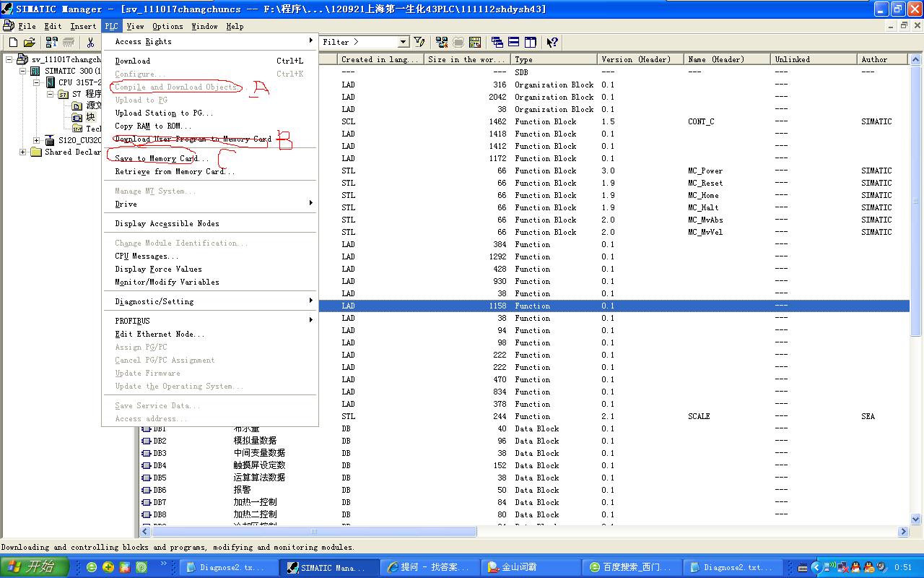
Task: Select the DB4 触摸屏设定数 row
Action: click(525, 465)
